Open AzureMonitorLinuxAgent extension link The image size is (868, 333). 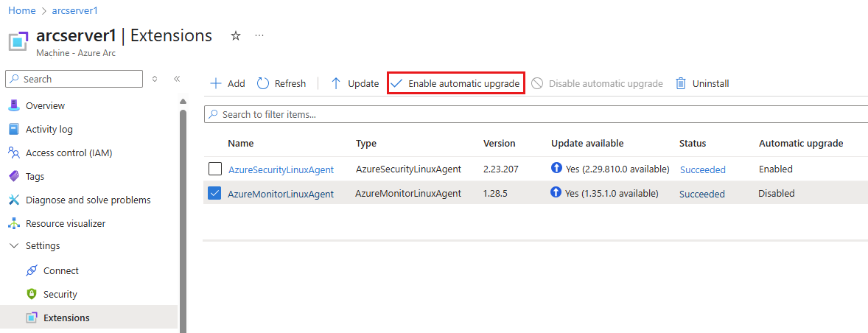[x=281, y=194]
